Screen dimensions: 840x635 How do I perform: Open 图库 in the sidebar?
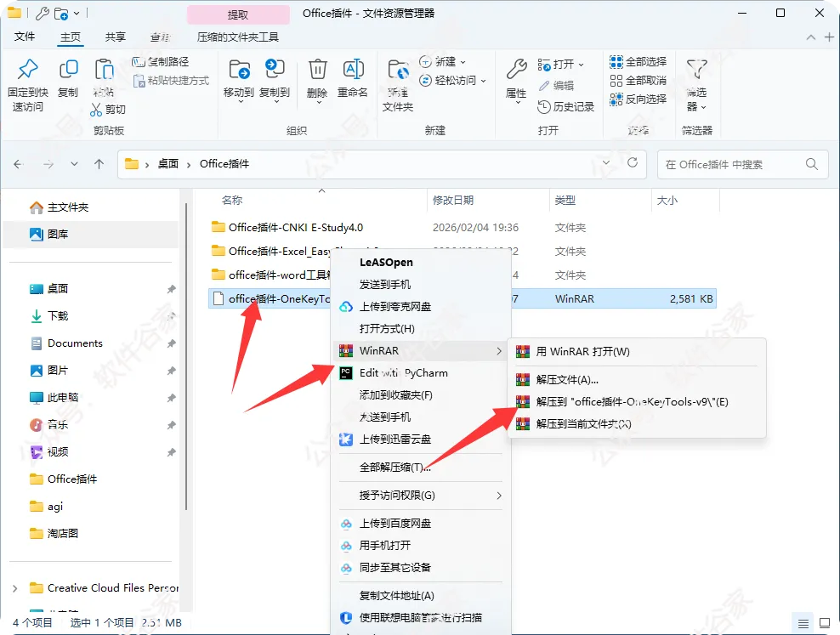tap(57, 234)
